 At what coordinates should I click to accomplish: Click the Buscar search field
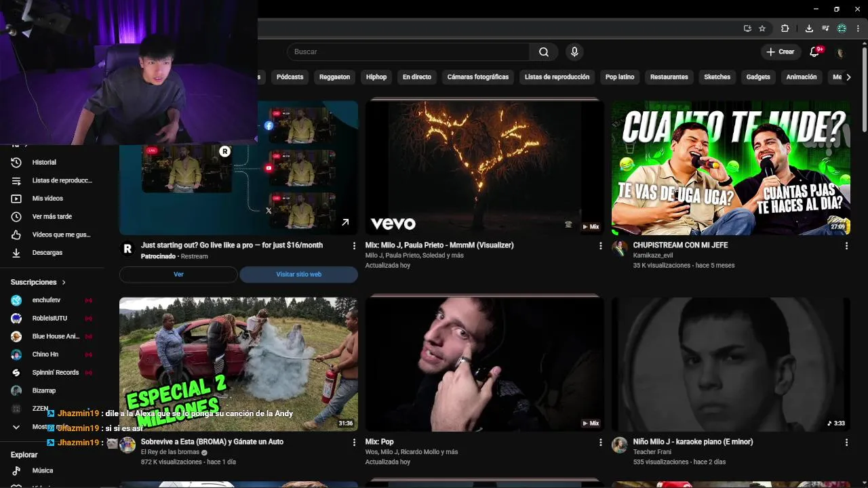click(408, 52)
